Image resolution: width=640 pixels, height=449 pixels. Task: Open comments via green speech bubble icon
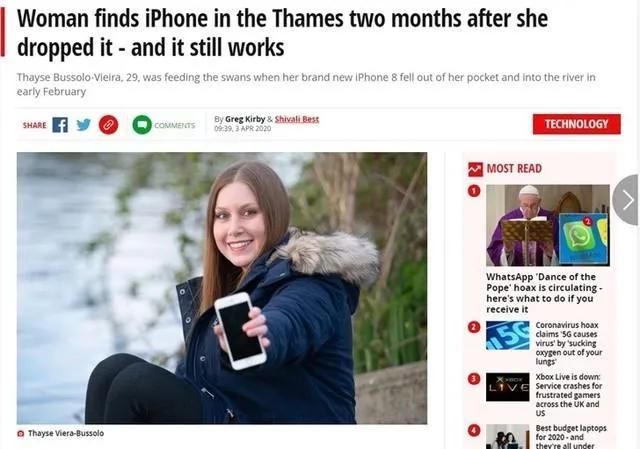142,125
